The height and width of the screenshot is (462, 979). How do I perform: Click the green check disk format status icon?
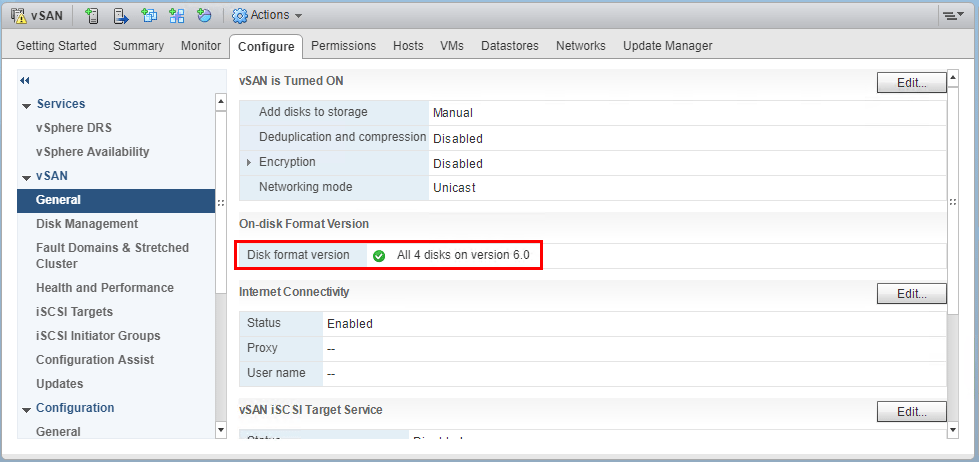(x=379, y=256)
